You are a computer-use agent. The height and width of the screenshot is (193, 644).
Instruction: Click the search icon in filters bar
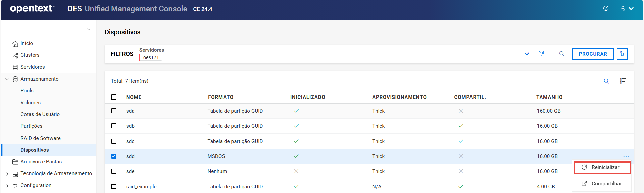[562, 54]
